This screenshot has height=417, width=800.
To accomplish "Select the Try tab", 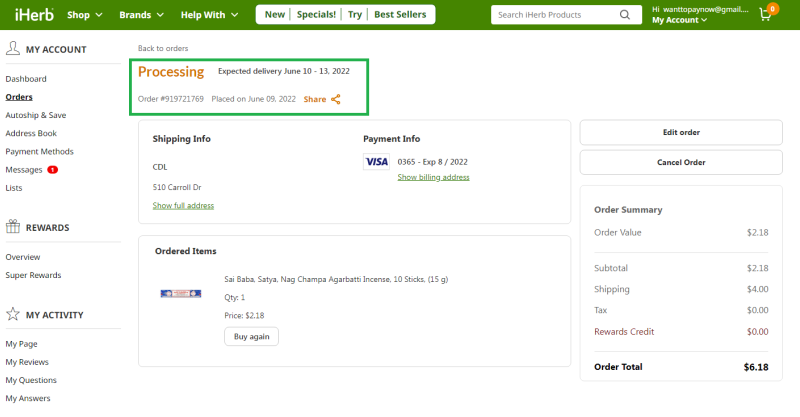I will coord(355,14).
